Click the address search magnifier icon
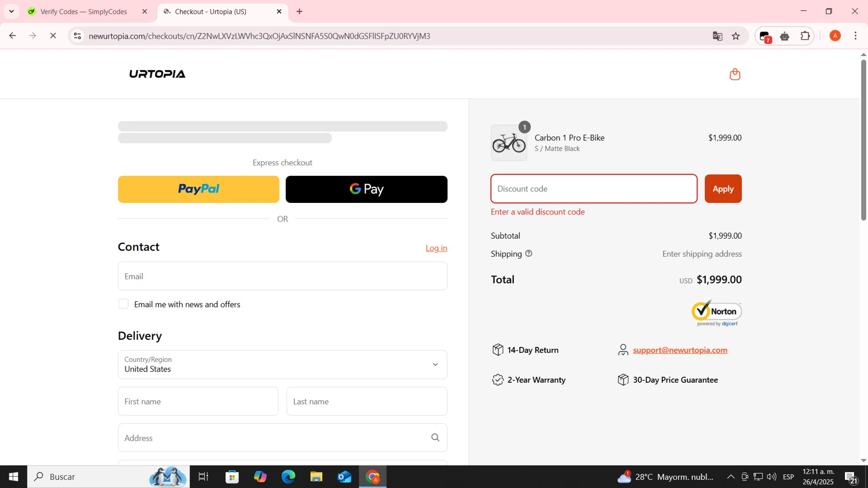868x488 pixels. (x=435, y=438)
